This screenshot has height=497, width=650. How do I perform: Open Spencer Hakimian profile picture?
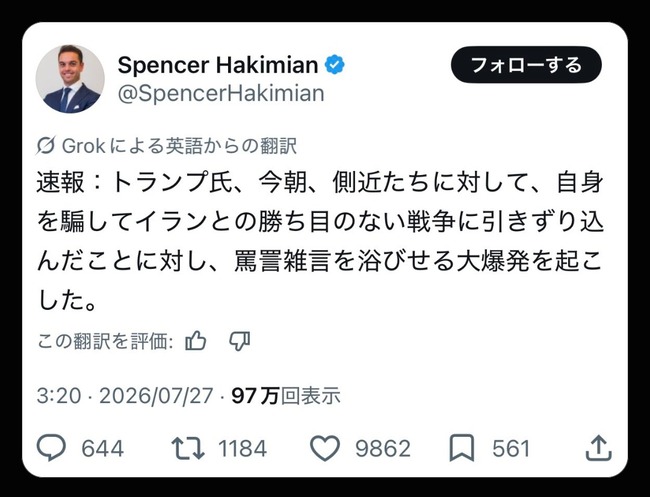pos(70,79)
